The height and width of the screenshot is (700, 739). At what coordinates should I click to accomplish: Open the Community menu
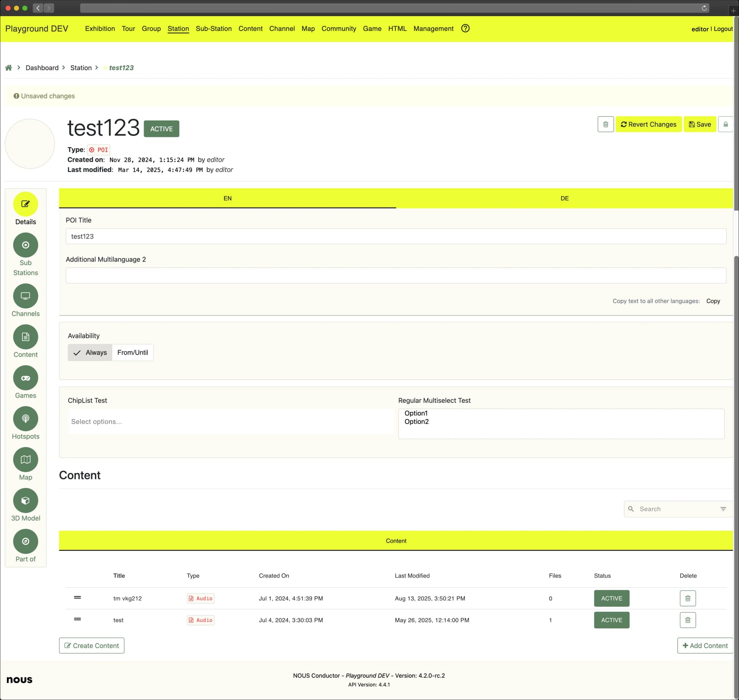(x=339, y=28)
